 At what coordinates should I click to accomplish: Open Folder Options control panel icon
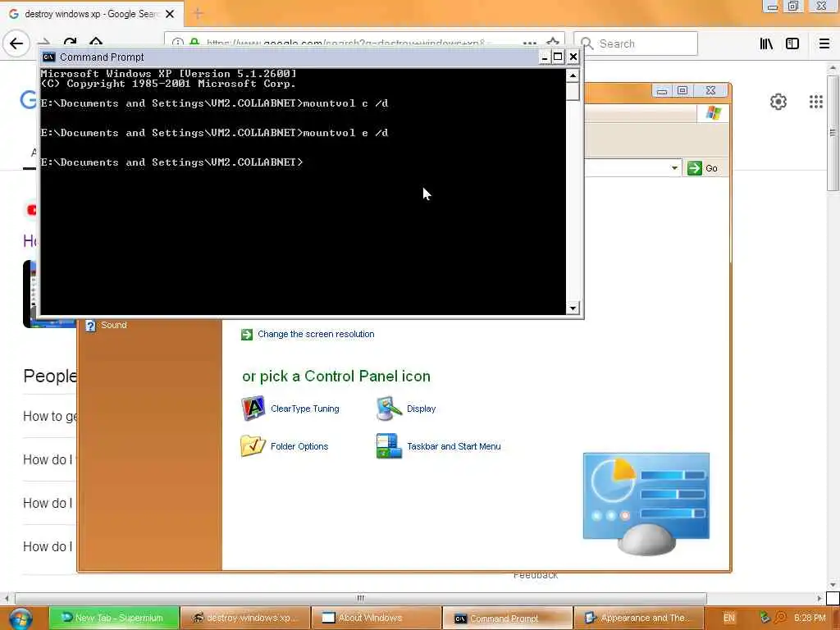285,446
